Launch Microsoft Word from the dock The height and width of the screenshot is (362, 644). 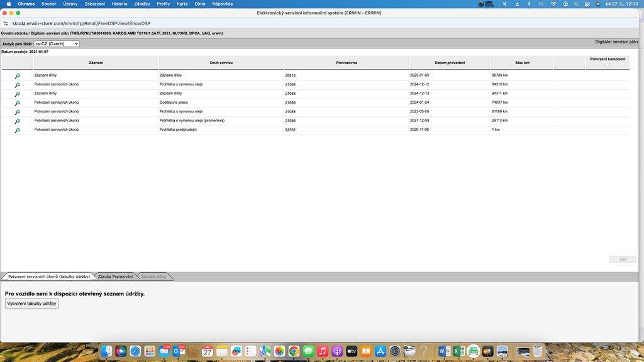coord(444,351)
